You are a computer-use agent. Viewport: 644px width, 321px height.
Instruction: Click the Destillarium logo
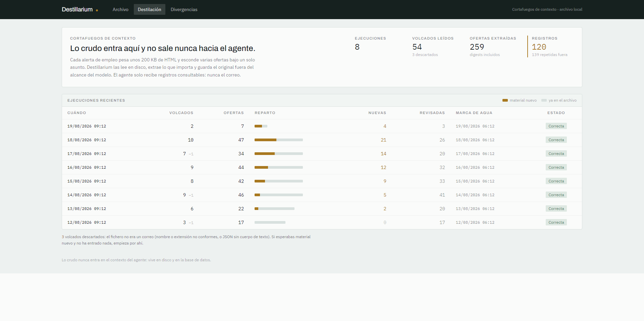tap(77, 9)
